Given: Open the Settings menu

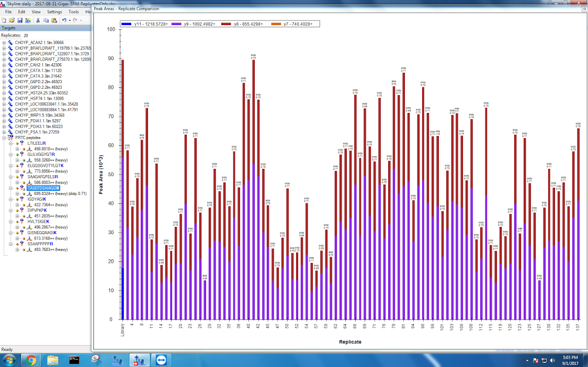Looking at the screenshot, I should (x=54, y=12).
